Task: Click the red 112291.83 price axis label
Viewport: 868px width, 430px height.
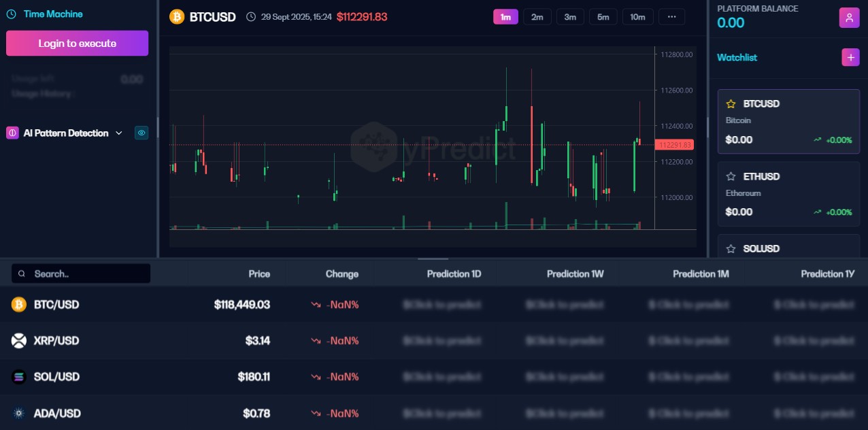Action: (674, 144)
